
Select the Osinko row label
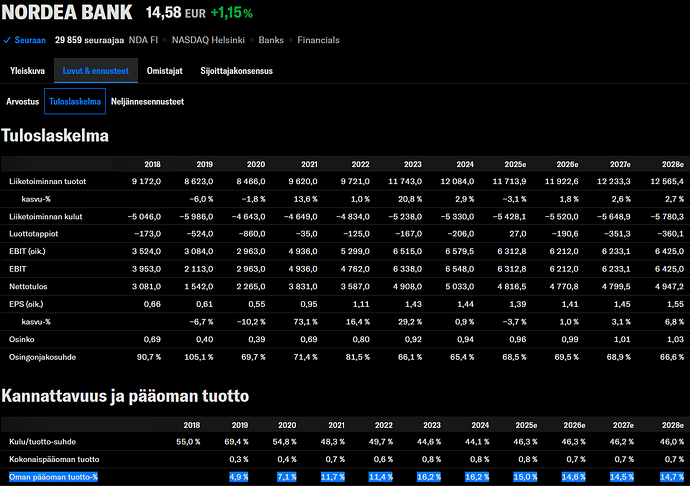tap(22, 339)
